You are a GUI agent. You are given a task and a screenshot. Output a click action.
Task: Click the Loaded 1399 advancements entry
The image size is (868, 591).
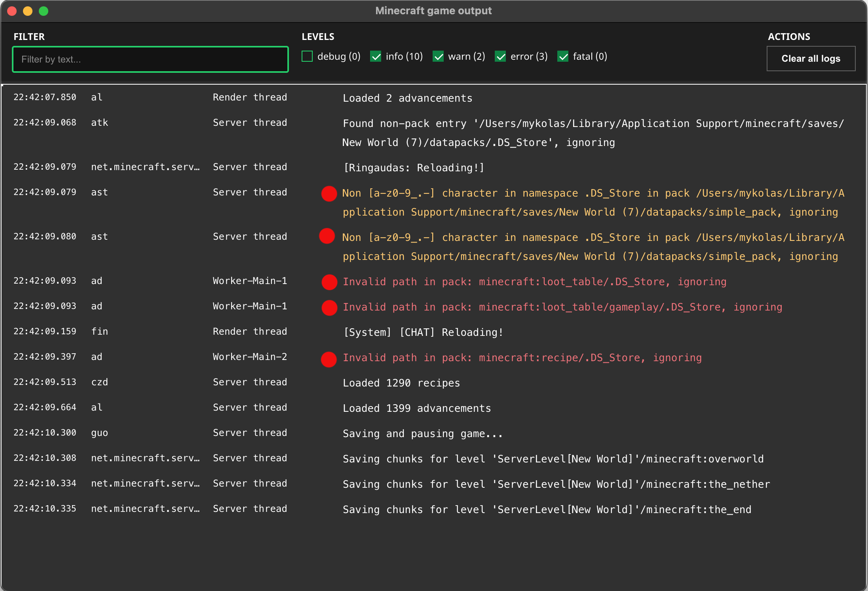[x=416, y=408]
